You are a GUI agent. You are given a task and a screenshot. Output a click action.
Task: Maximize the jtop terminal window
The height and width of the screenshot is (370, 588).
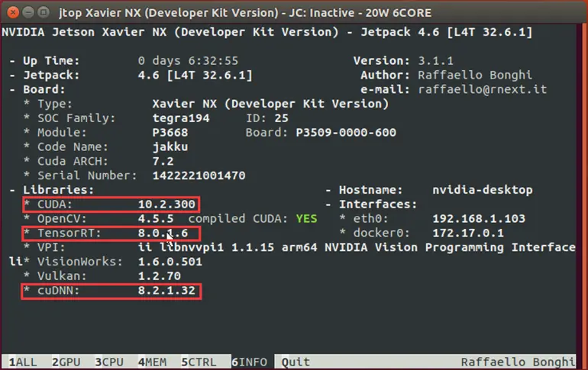tap(44, 12)
